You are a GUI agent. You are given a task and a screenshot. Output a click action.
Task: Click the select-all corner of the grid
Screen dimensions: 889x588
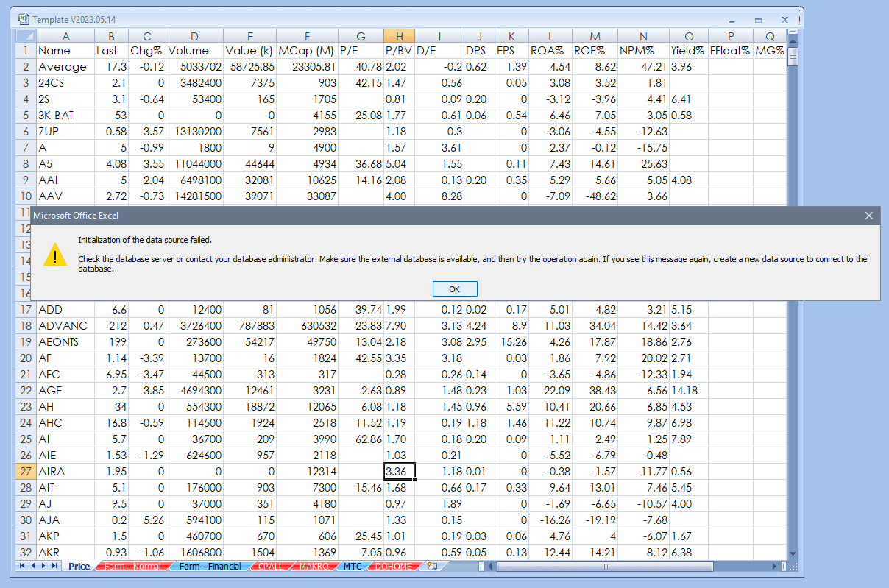(x=24, y=36)
